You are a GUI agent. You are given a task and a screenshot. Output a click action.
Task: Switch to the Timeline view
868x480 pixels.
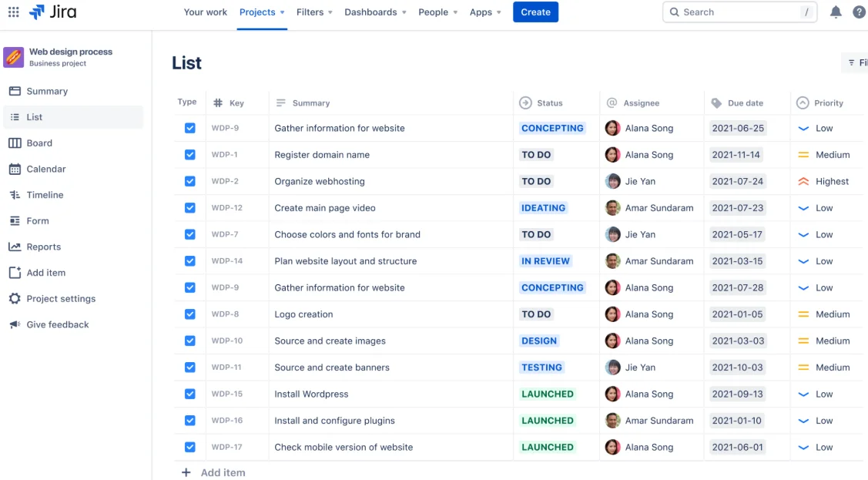(43, 194)
